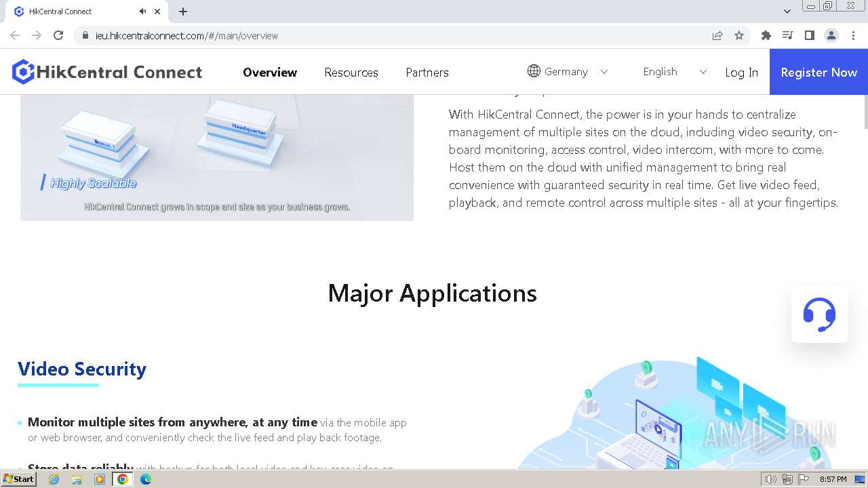Open the system volume icon
Image resolution: width=868 pixels, height=488 pixels.
pos(770,479)
